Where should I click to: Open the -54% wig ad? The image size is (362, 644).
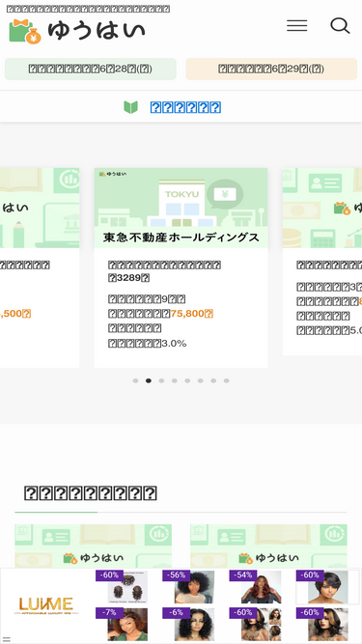coord(255,586)
